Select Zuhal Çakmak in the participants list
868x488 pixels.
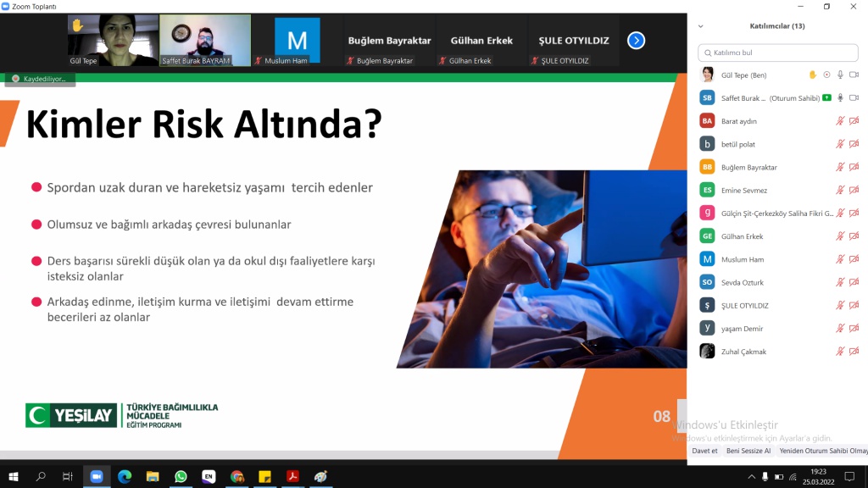743,352
